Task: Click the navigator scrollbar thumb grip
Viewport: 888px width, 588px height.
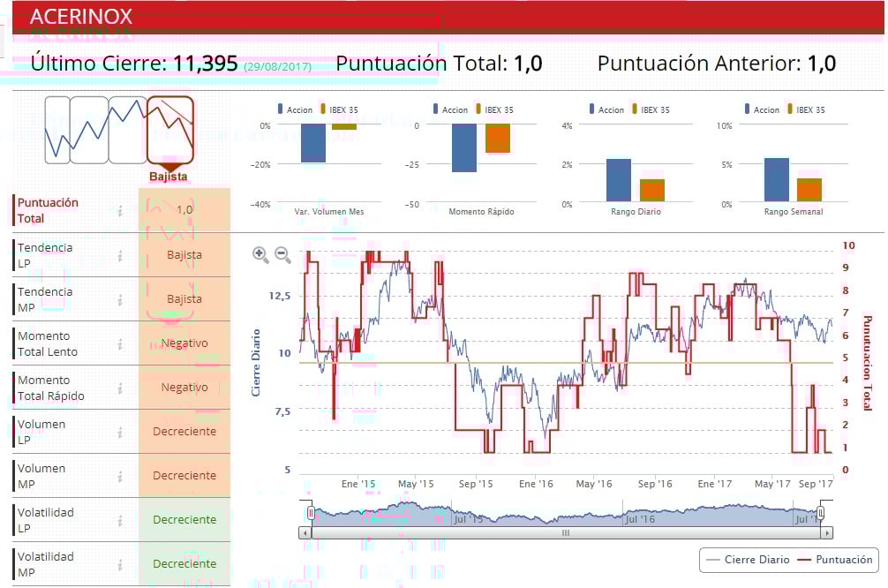Action: pos(565,533)
